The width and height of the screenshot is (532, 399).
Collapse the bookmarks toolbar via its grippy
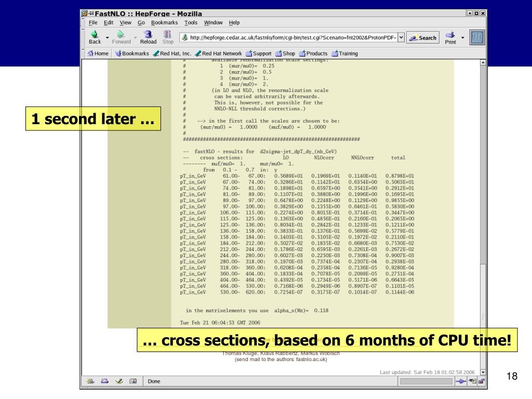[84, 54]
